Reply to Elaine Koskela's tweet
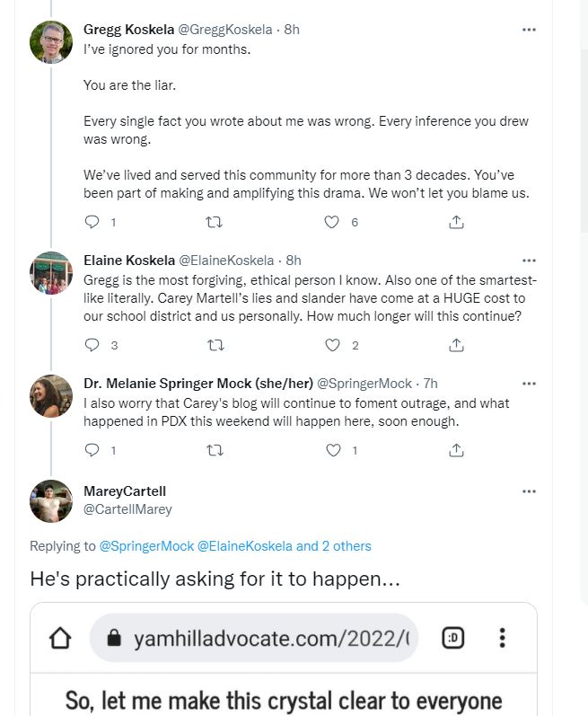588x716 pixels. (92, 345)
